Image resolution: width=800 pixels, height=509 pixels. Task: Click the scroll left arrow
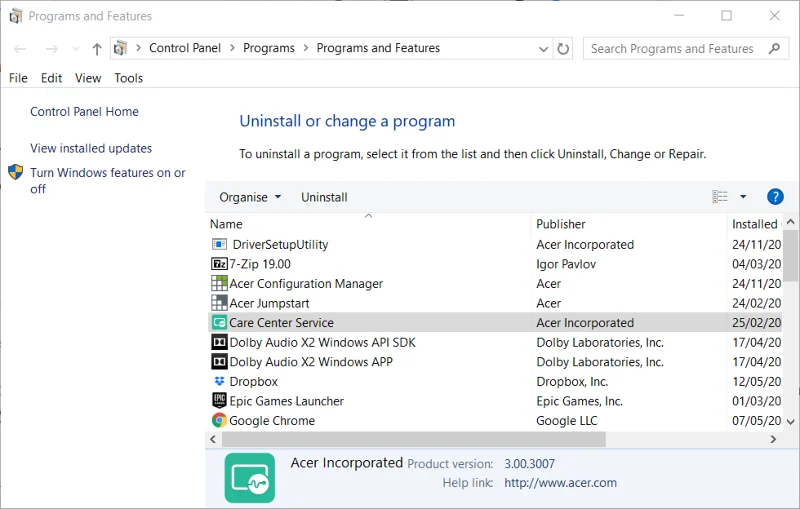[x=213, y=439]
